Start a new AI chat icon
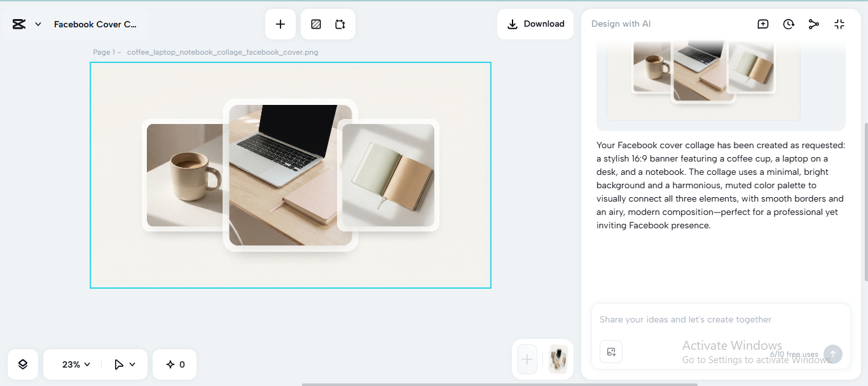Viewport: 868px width, 386px height. coord(763,24)
